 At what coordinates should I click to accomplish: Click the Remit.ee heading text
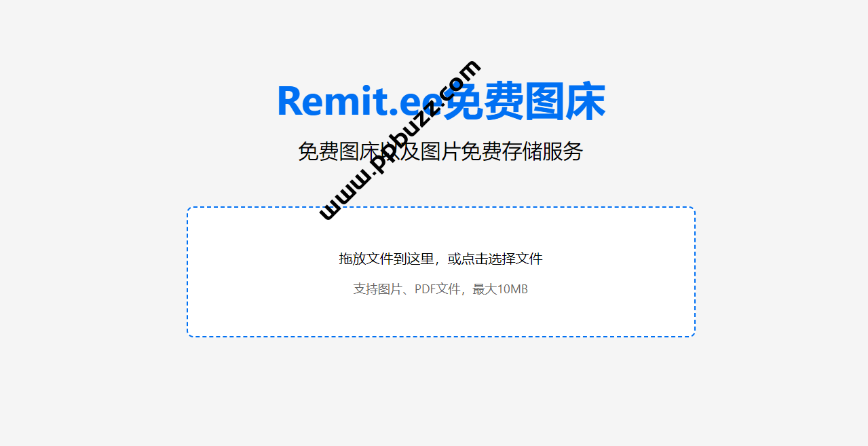[x=359, y=102]
